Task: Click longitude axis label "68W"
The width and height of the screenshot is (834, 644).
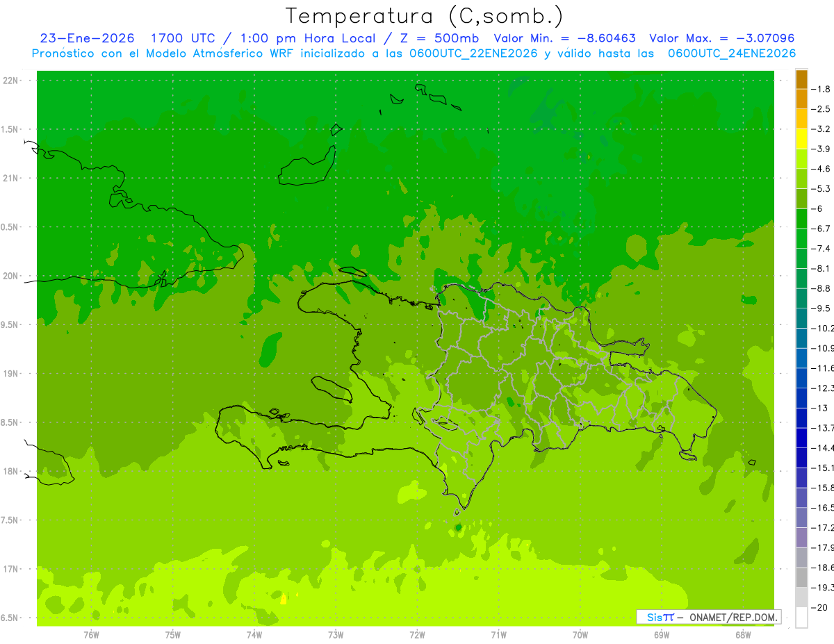Action: point(743,635)
